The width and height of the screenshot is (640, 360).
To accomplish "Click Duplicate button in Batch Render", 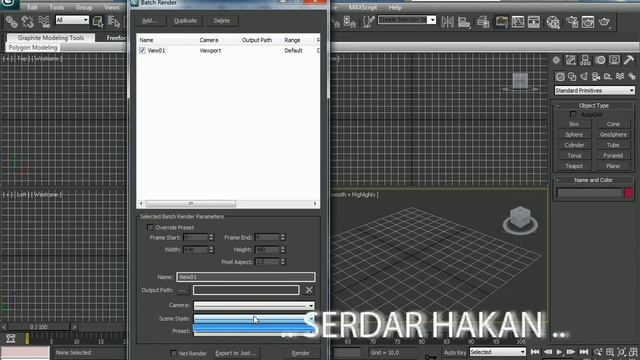I will point(185,20).
